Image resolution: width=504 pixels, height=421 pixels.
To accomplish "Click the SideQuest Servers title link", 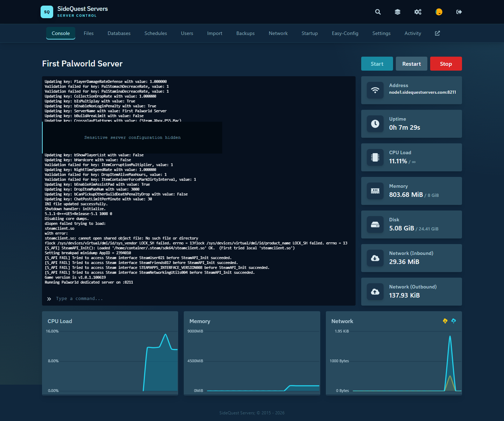I will (x=83, y=9).
